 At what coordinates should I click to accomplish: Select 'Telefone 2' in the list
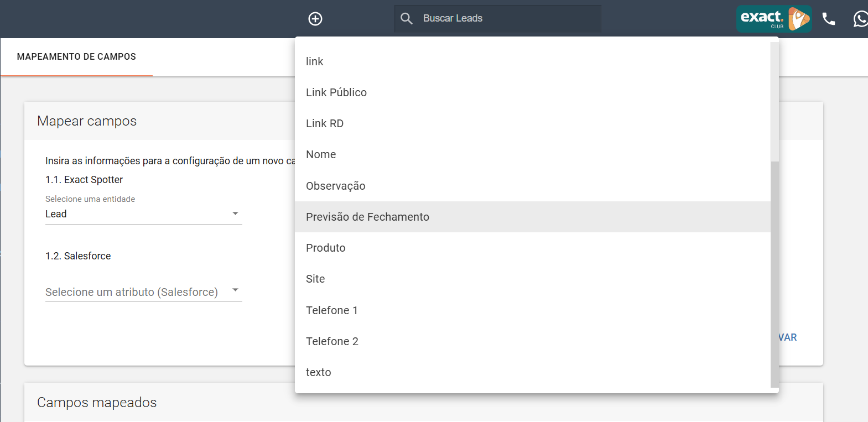coord(533,341)
